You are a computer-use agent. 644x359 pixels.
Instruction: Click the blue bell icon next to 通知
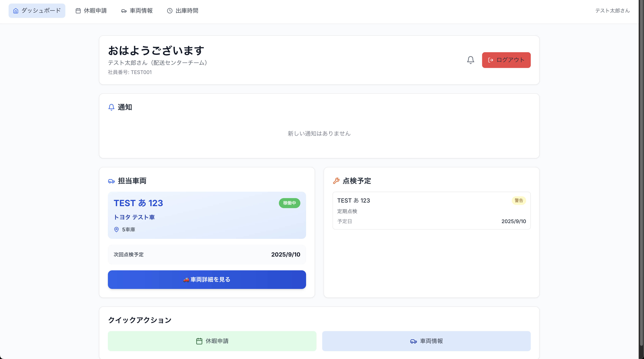[x=111, y=107]
